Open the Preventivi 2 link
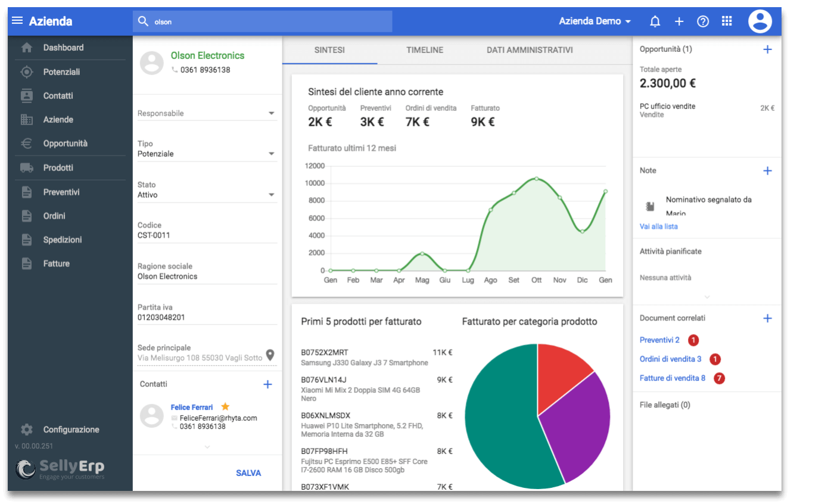 coord(659,340)
